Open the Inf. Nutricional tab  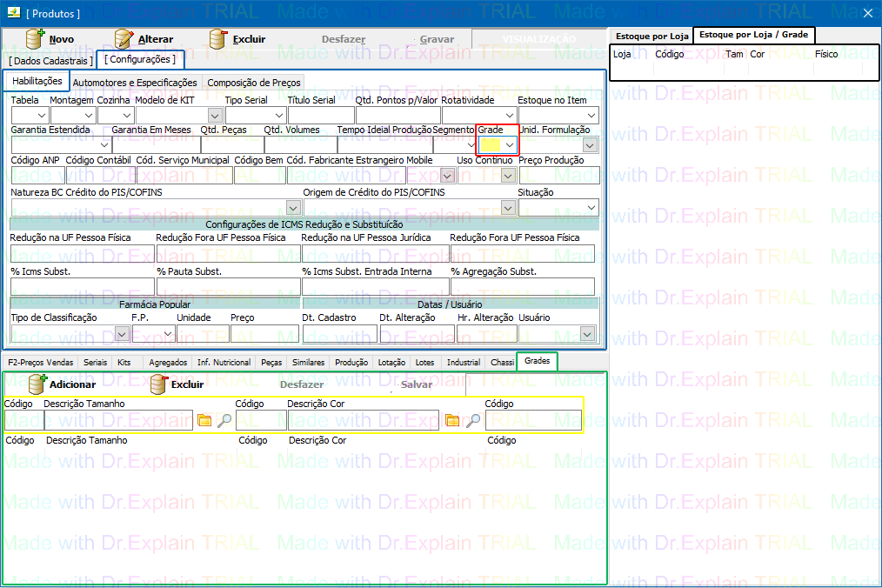[x=224, y=363]
